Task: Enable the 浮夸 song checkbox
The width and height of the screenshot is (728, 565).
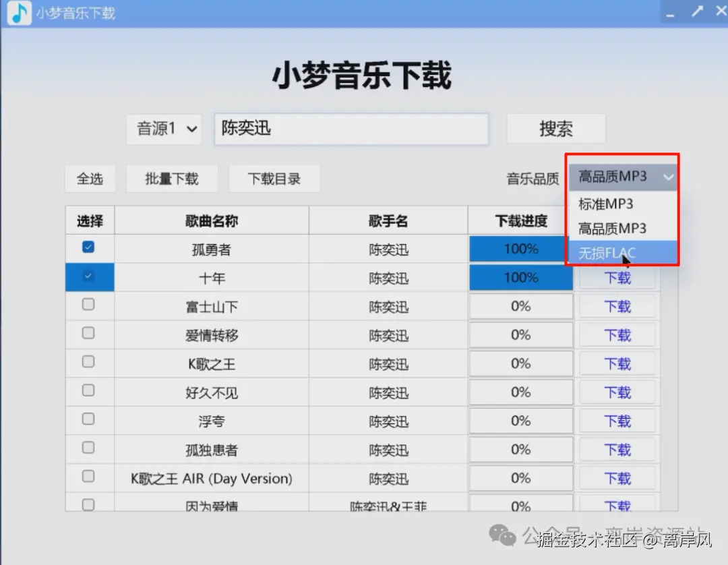Action: click(x=88, y=420)
